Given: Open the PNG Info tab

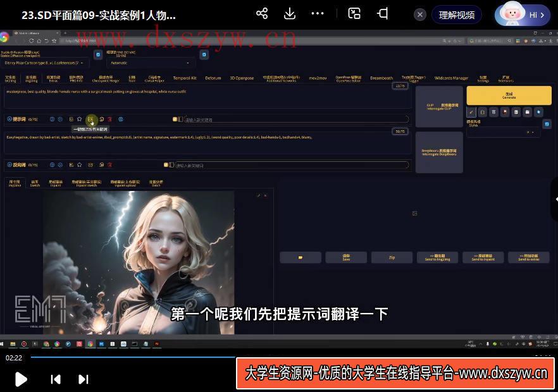Looking at the screenshot, I should point(76,78).
